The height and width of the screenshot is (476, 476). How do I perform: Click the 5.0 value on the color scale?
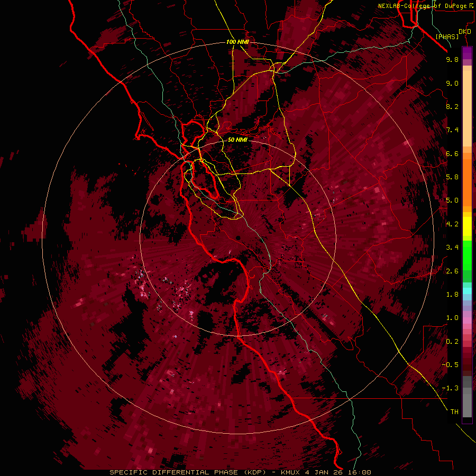point(452,200)
